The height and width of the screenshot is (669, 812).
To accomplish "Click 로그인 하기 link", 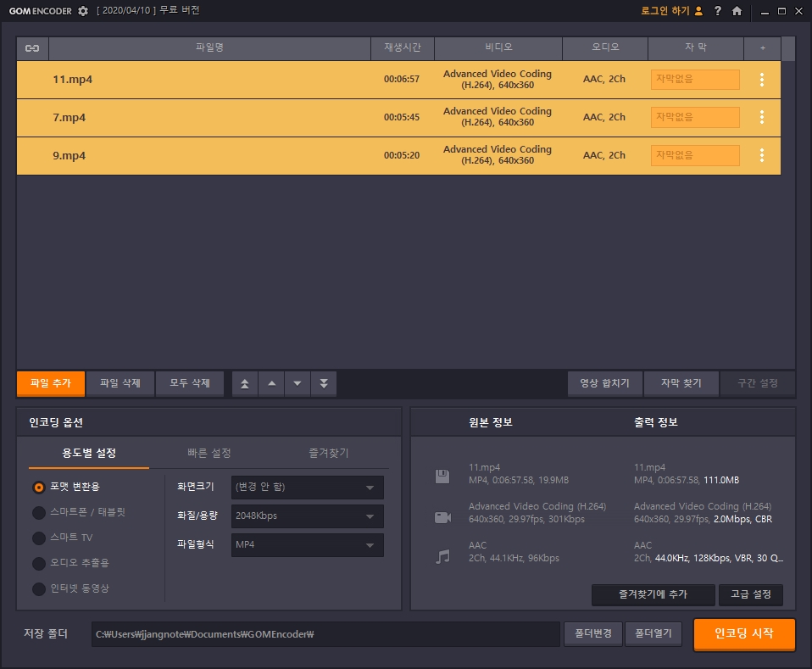I will coord(665,11).
